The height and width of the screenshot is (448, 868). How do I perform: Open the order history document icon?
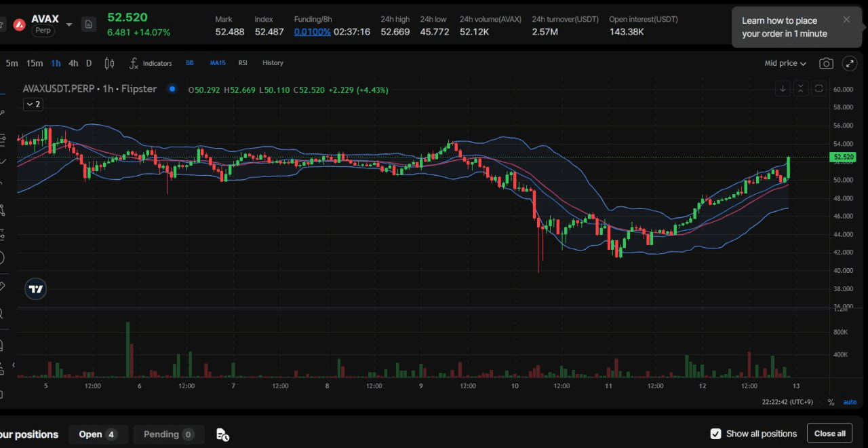(x=222, y=434)
